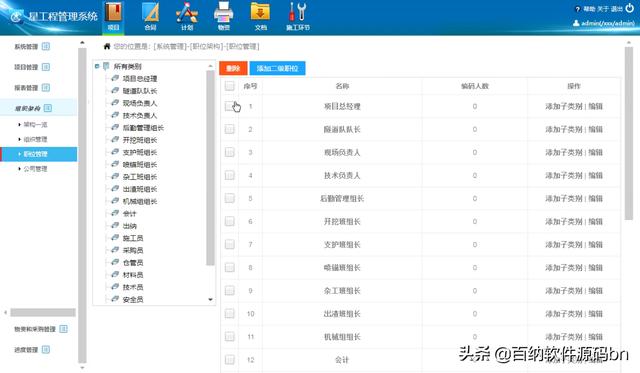Check the box for row 3 现场负责人
Image resolution: width=640 pixels, height=373 pixels.
[230, 152]
